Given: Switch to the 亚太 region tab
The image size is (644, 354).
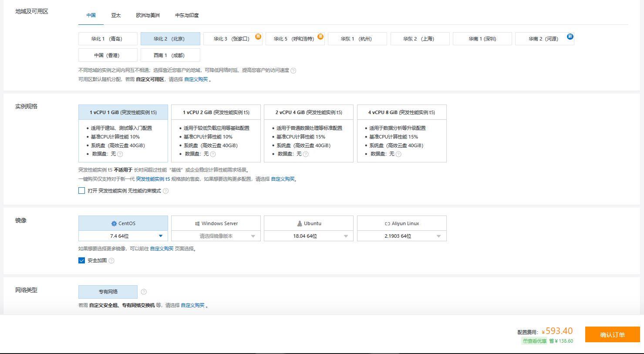Looking at the screenshot, I should pyautogui.click(x=116, y=15).
